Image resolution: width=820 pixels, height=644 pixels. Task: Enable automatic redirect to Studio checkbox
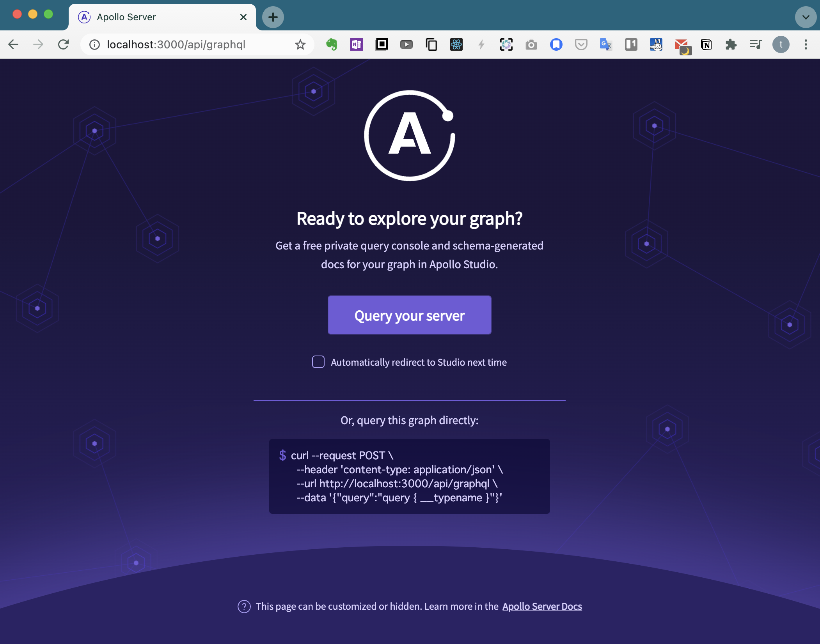[318, 362]
